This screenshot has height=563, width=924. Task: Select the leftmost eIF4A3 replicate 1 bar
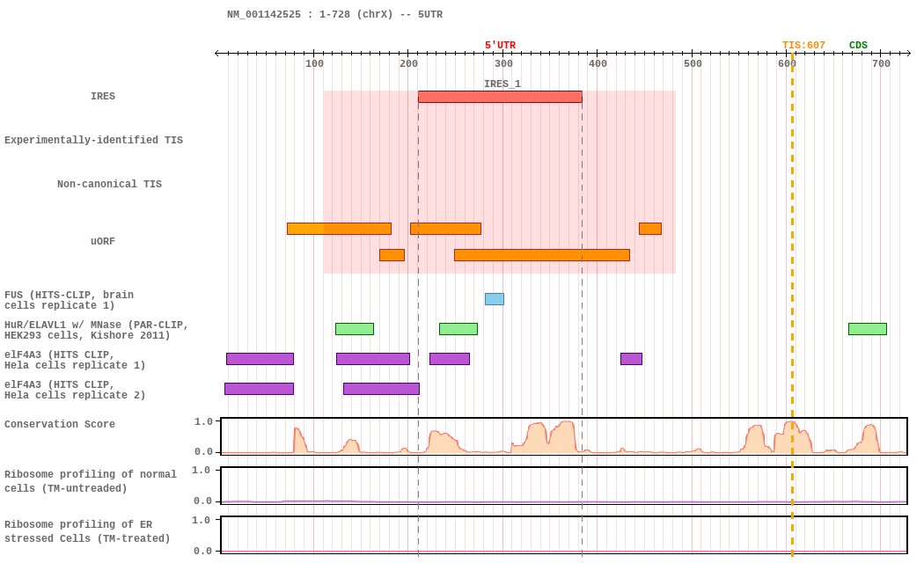260,359
